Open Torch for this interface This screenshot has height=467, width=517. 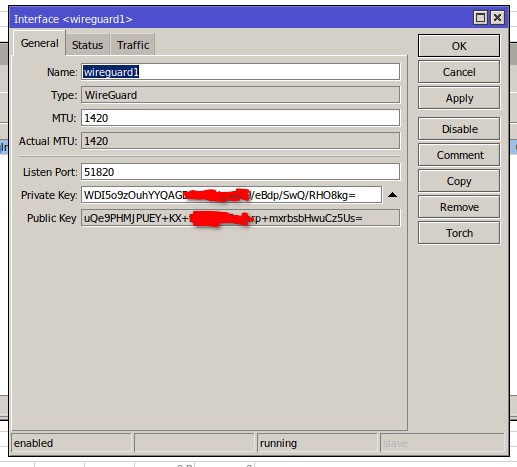coord(459,233)
